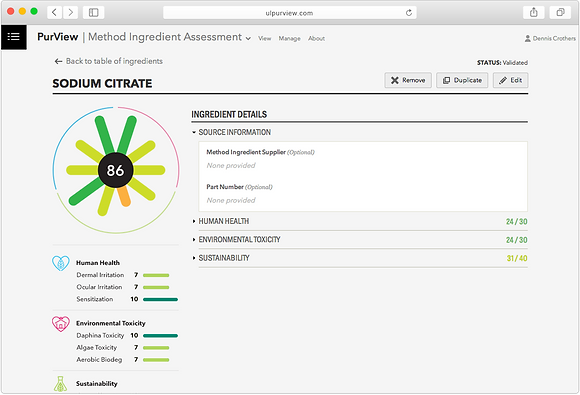Show all tabs icon
Viewport: 580px width, 395px height.
click(x=560, y=13)
